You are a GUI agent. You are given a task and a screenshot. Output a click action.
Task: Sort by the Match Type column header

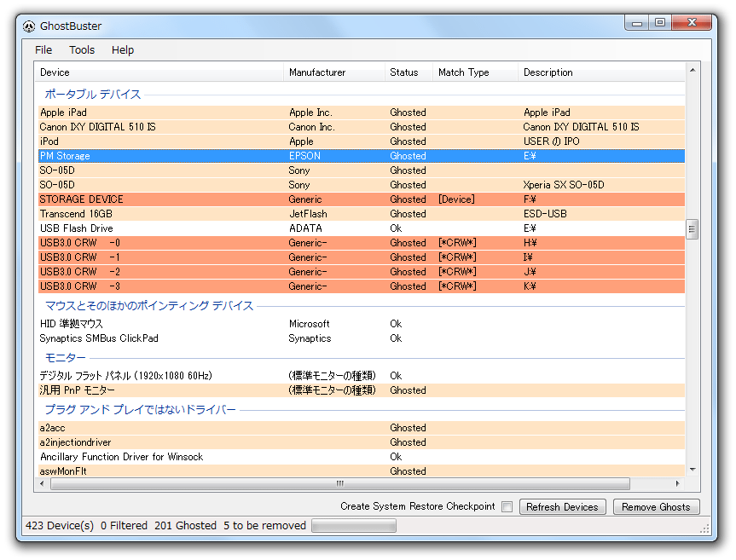click(x=476, y=72)
